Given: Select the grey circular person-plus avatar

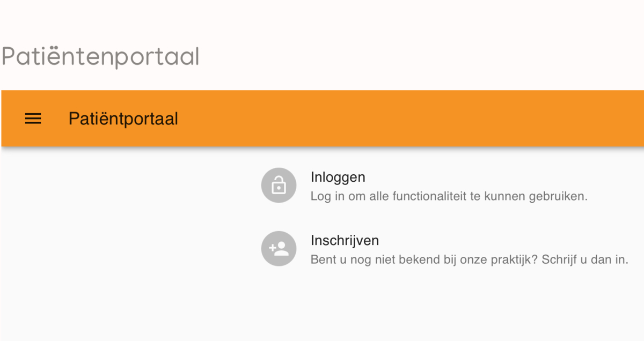Looking at the screenshot, I should pyautogui.click(x=279, y=248).
